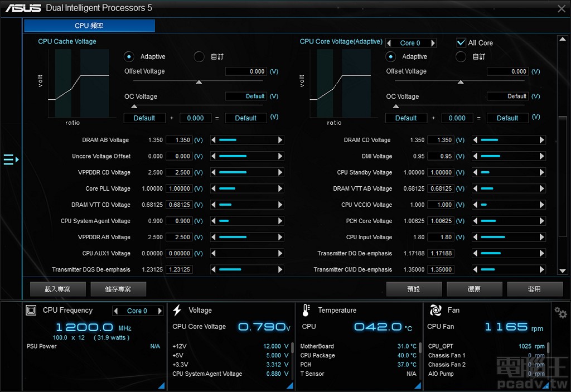Select Adaptive radio for CPU Core Voltage
Image resolution: width=571 pixels, height=392 pixels.
click(x=391, y=56)
